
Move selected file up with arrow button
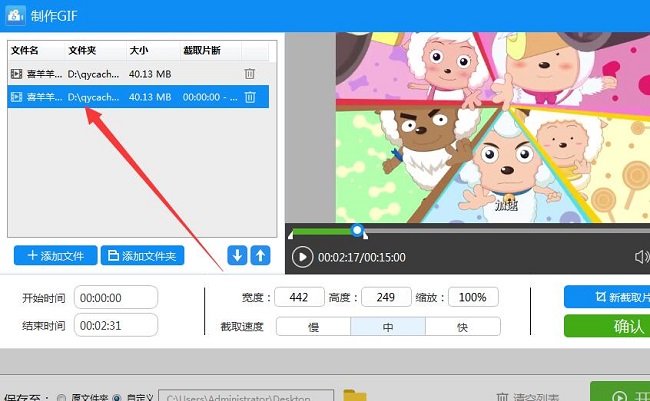(260, 256)
